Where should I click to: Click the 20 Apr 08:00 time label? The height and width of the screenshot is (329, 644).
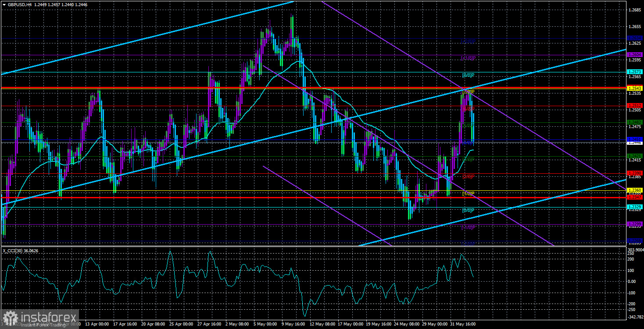153,324
